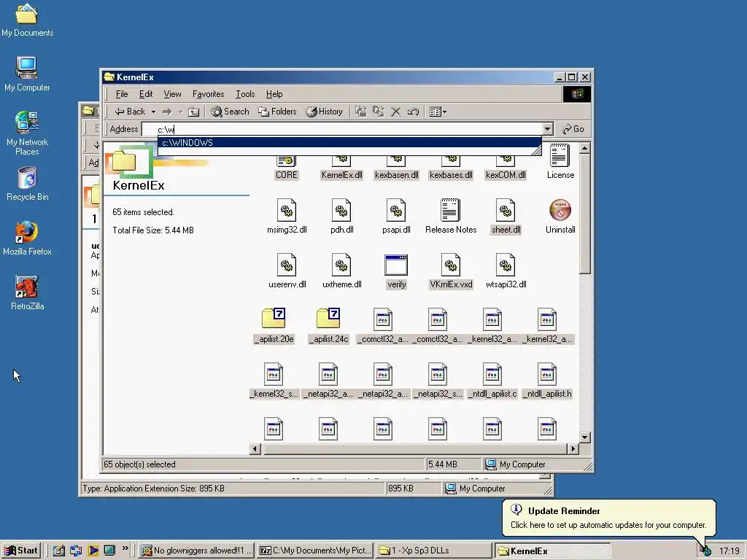Click the Search toolbar button

(x=230, y=112)
